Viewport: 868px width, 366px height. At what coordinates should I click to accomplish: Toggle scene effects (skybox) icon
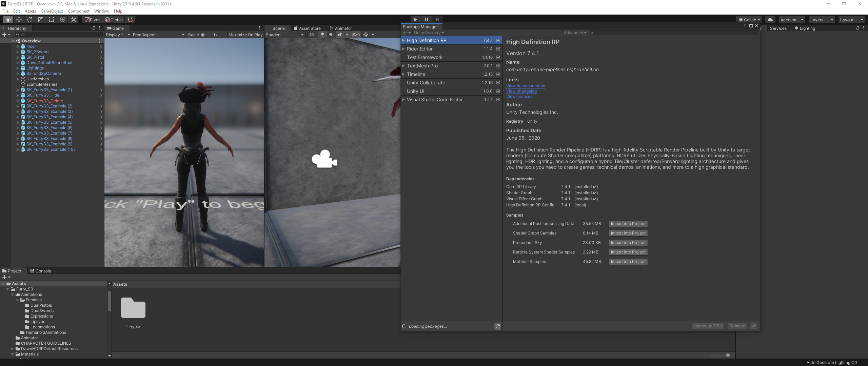(x=339, y=35)
